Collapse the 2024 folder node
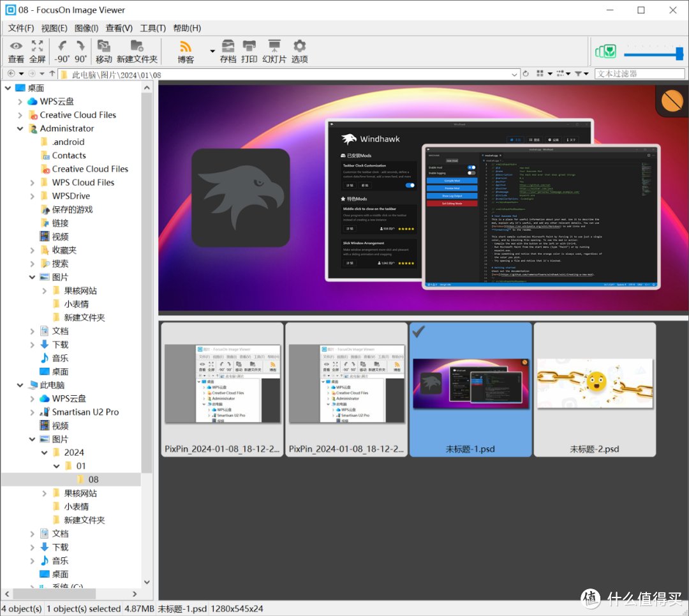The image size is (689, 616). [x=45, y=453]
